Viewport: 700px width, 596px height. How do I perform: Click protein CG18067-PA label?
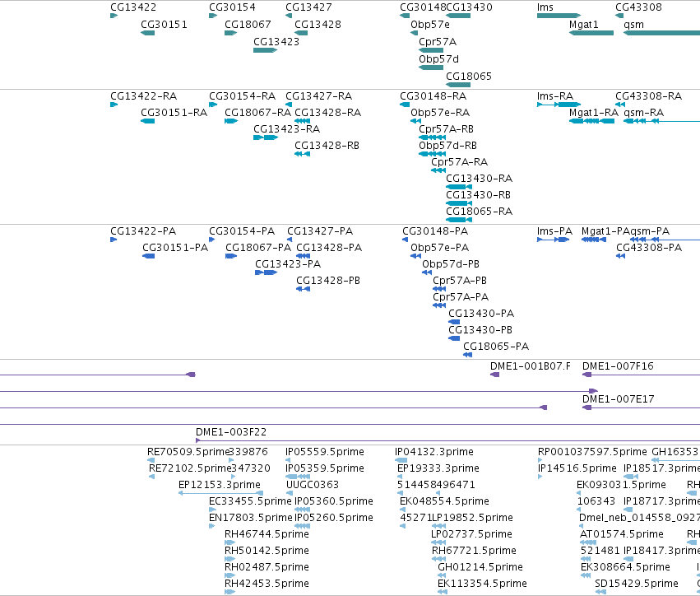pos(258,248)
